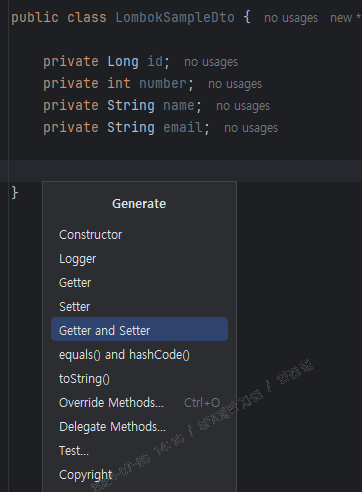The image size is (362, 492).
Task: Select Constructor from Generate menu
Action: (x=139, y=235)
